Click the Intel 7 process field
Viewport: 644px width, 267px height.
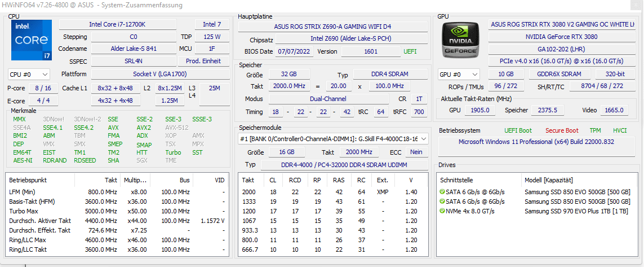pos(212,24)
